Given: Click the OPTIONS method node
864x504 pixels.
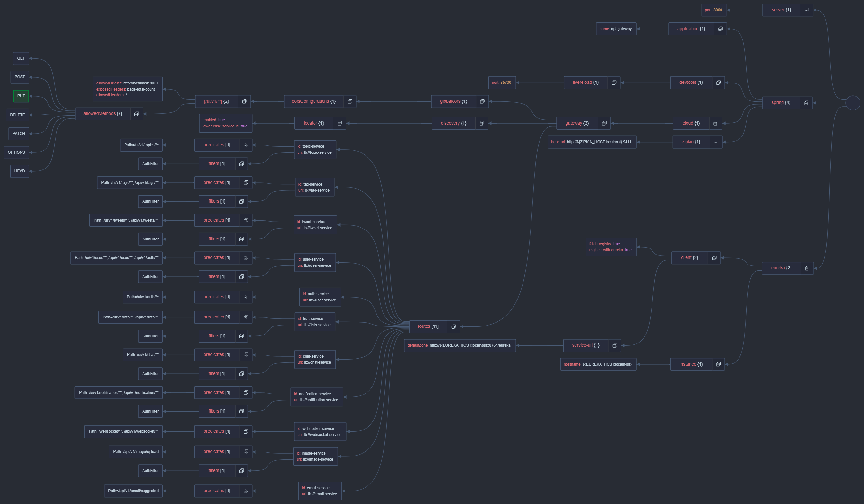Looking at the screenshot, I should [16, 152].
